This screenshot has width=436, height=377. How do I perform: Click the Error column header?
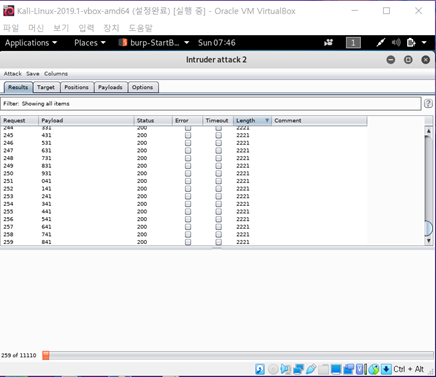187,120
